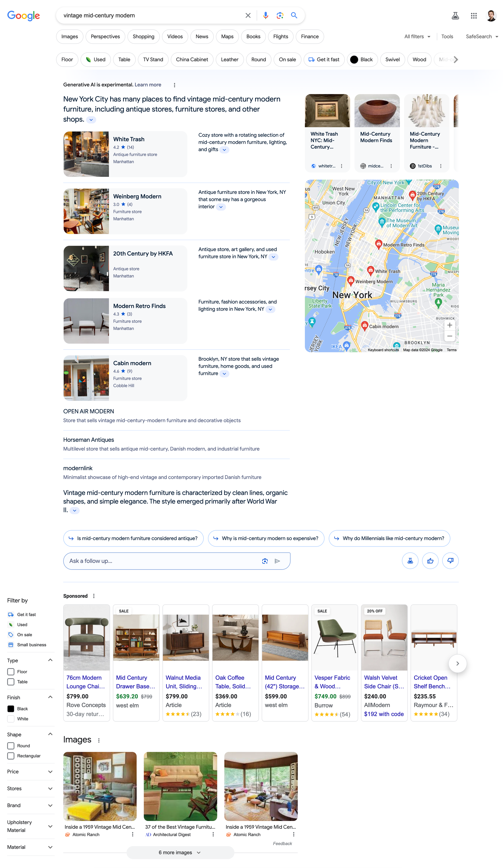Select the White finish swatch
Image resolution: width=503 pixels, height=868 pixels.
[x=11, y=719]
